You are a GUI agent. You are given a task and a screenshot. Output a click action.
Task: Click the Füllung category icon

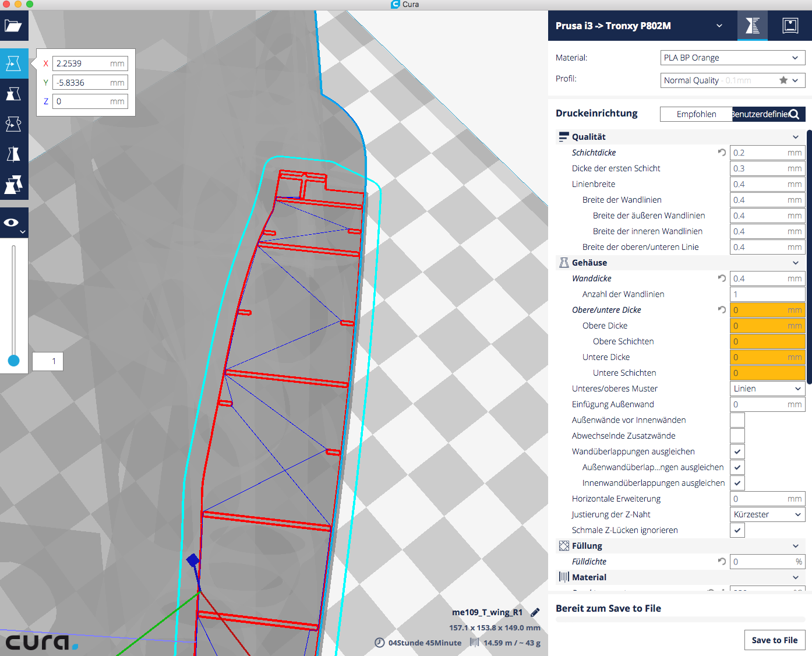pos(563,546)
